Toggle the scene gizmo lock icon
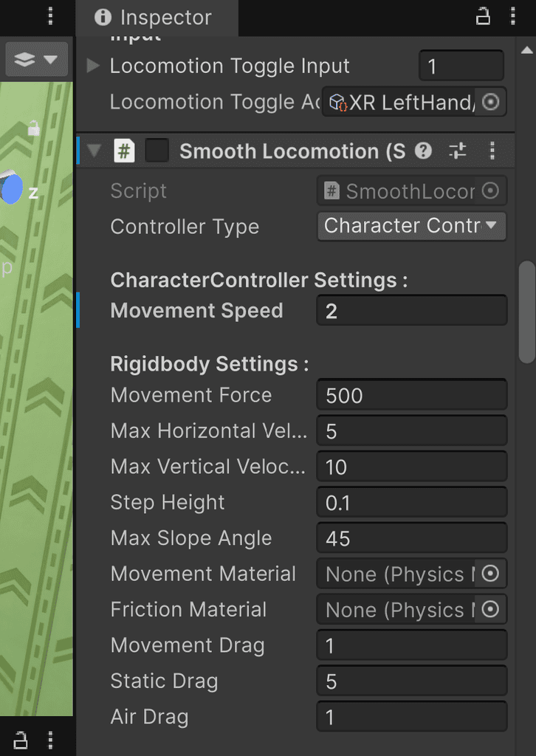This screenshot has width=536, height=756. click(33, 128)
